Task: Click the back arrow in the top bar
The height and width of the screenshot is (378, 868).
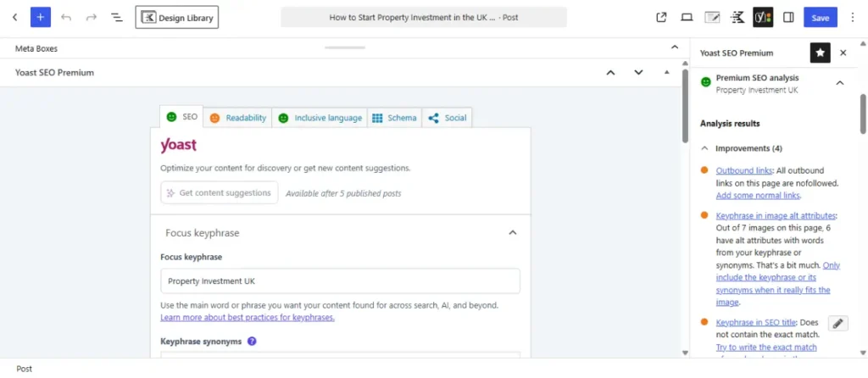Action: click(15, 17)
